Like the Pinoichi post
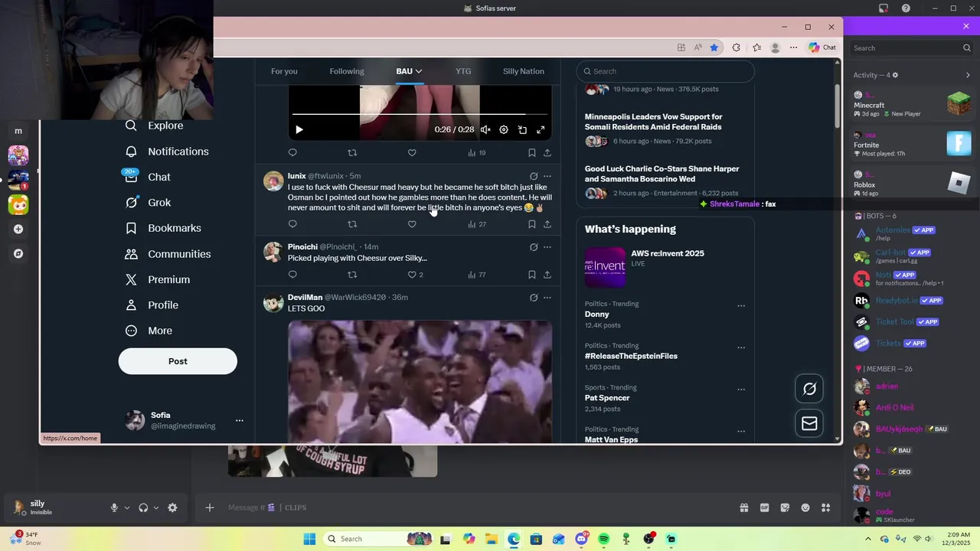The width and height of the screenshot is (980, 551). (x=412, y=275)
